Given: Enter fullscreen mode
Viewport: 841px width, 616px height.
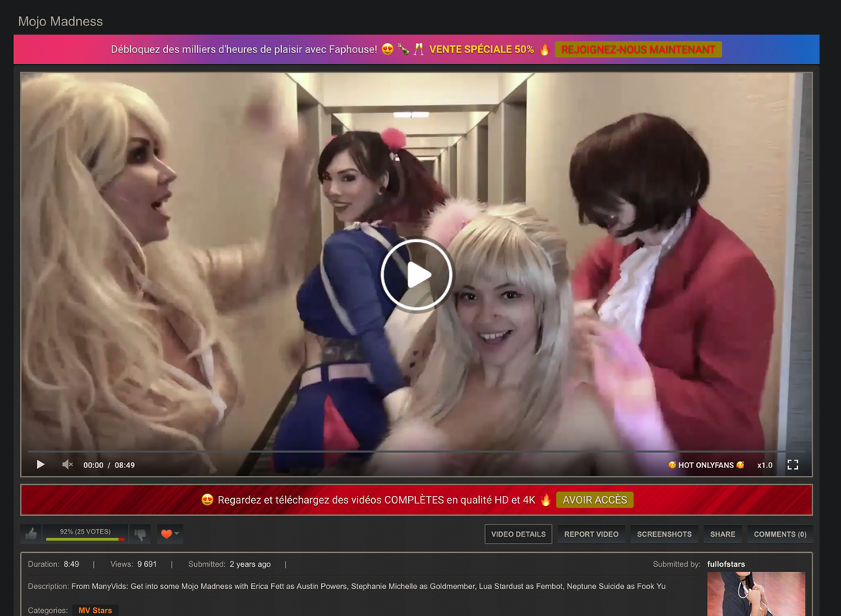Looking at the screenshot, I should 792,465.
